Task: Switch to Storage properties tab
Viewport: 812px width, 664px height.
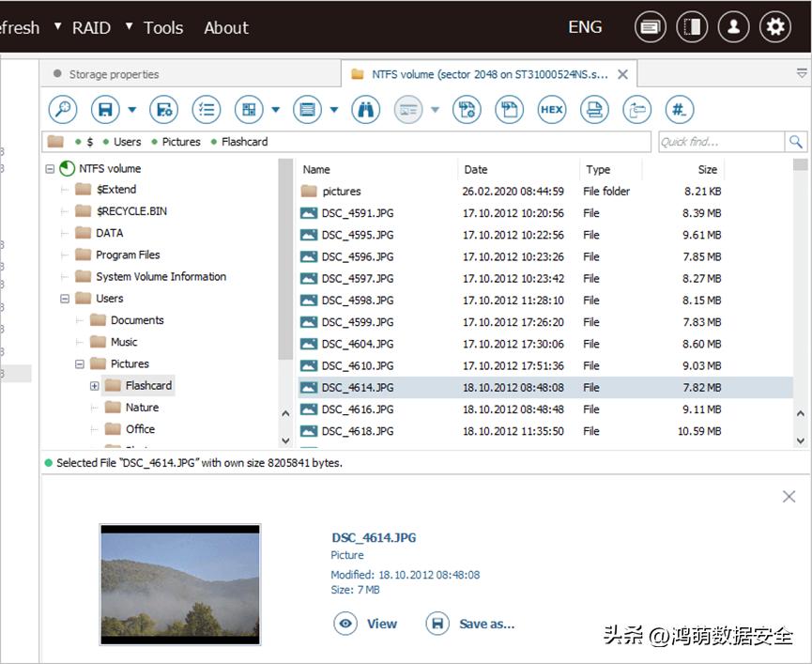Action: click(113, 74)
